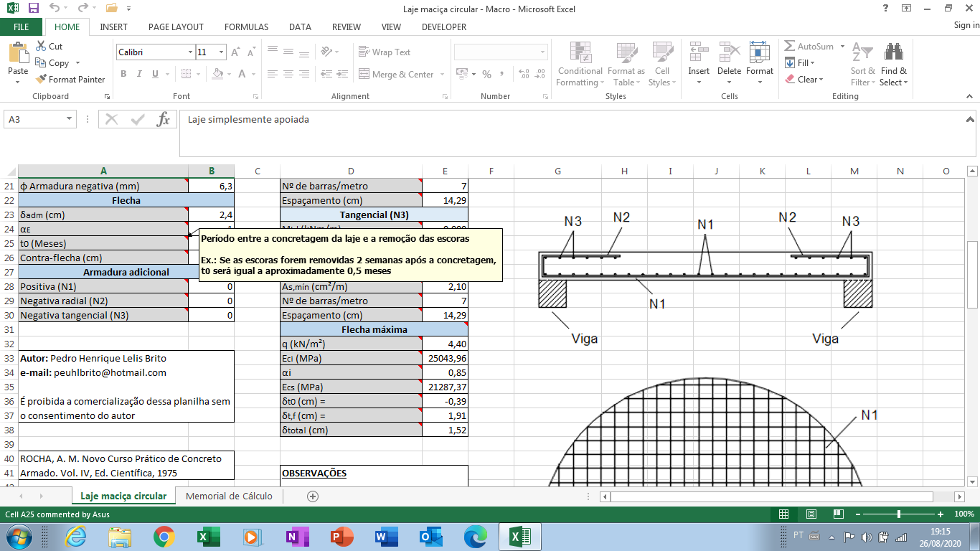Undo the last action
The image size is (980, 551).
coord(55,9)
